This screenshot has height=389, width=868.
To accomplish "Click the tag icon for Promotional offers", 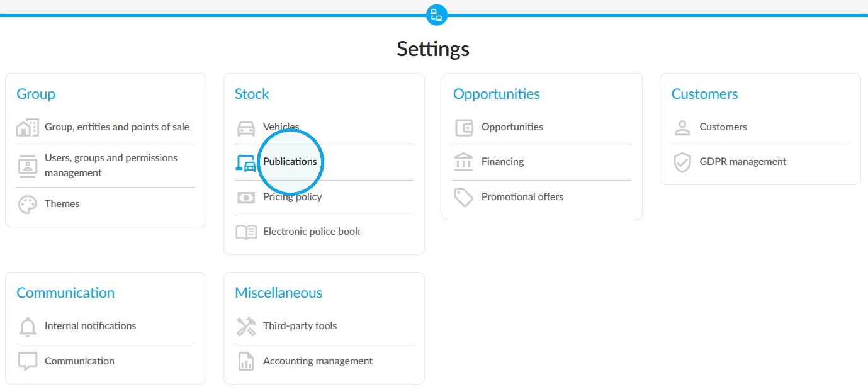I will 464,197.
